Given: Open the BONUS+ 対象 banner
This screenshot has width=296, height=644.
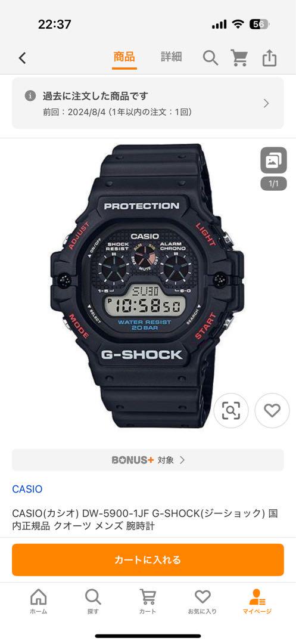Looking at the screenshot, I should coord(148,460).
